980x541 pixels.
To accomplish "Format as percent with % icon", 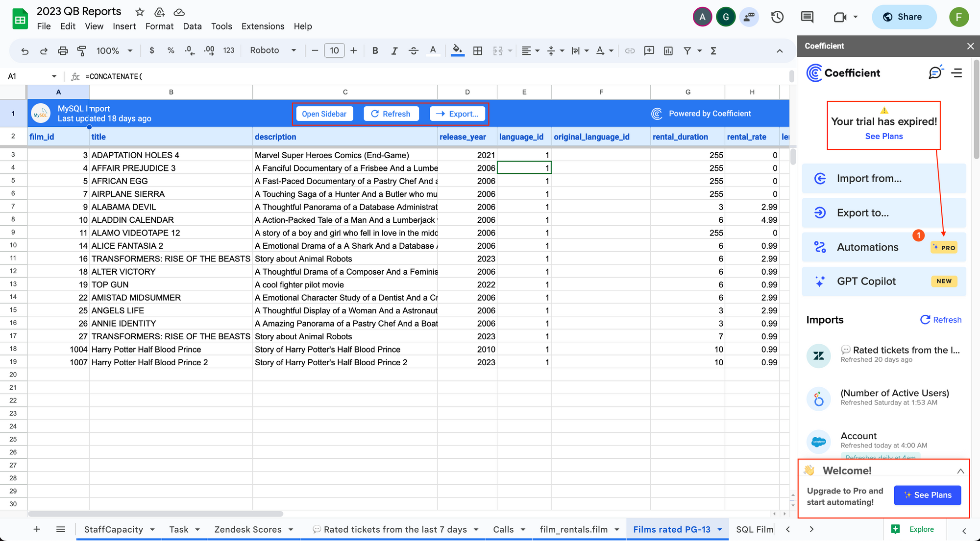I will click(171, 50).
